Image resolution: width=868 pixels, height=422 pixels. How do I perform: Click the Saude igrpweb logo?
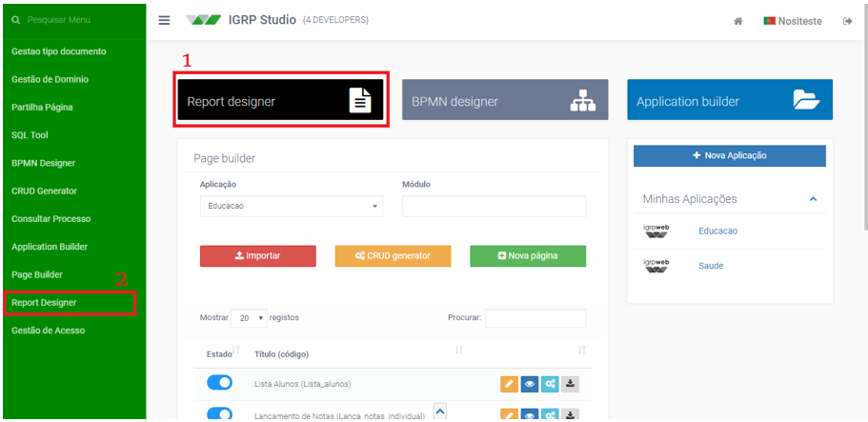click(x=656, y=265)
